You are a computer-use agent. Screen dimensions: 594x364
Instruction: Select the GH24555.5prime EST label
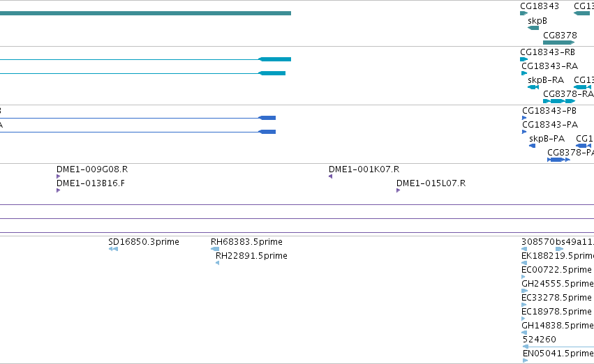pos(558,283)
